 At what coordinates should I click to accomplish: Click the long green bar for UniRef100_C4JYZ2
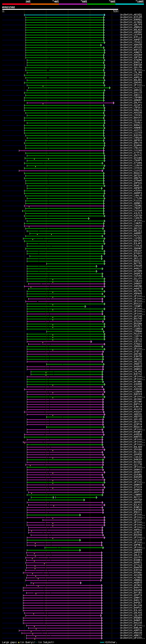click(69, 88)
